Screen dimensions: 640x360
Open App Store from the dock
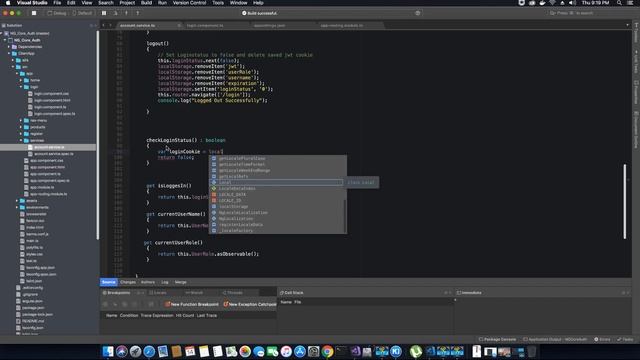pos(300,351)
